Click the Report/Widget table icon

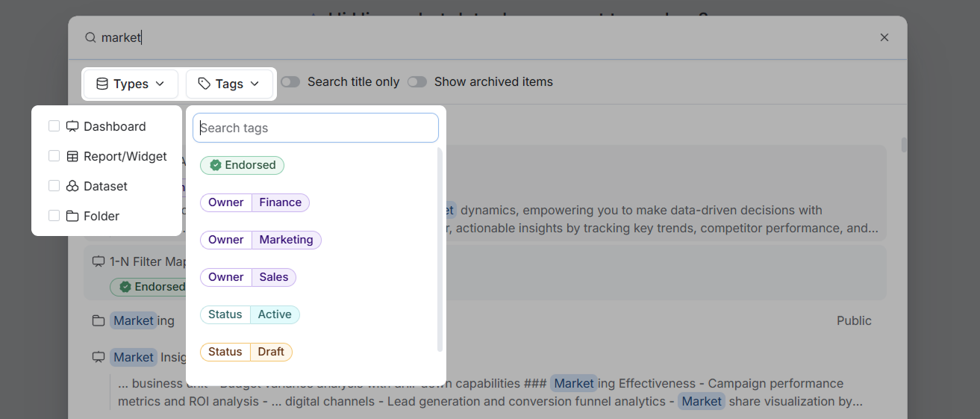(72, 156)
